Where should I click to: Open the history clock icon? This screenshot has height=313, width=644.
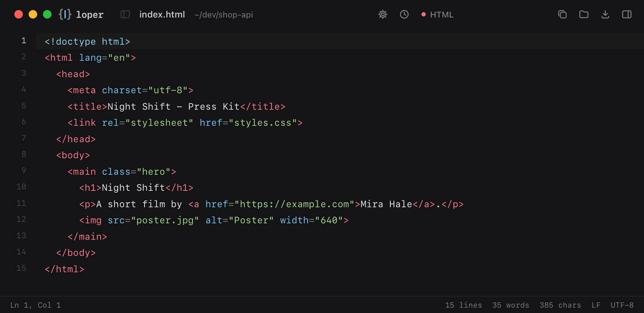404,14
